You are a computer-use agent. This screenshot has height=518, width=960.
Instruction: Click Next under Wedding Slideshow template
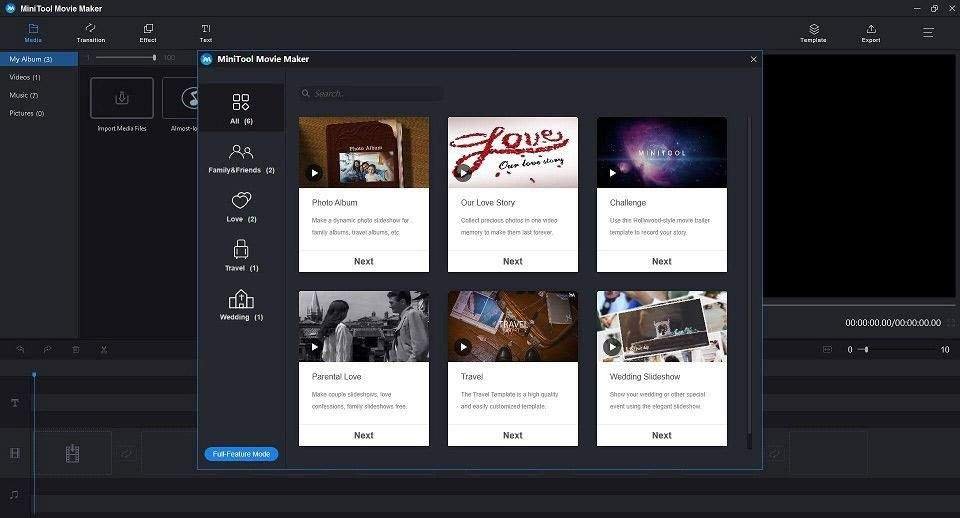[662, 435]
